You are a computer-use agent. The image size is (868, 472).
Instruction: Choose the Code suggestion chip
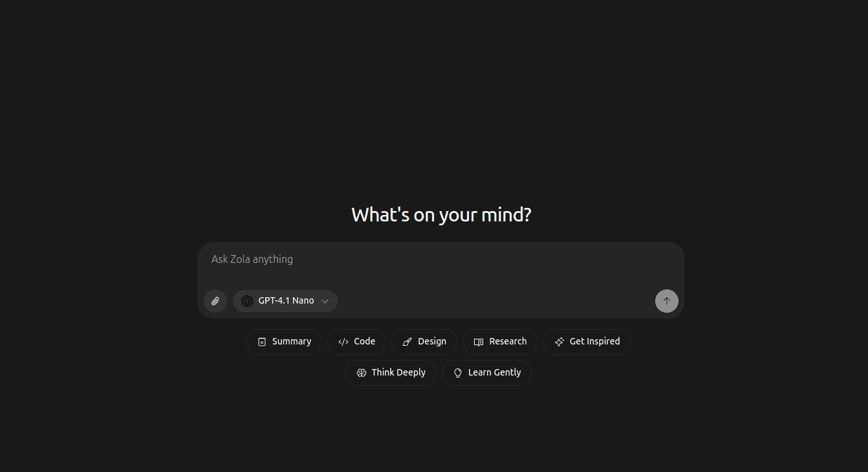[356, 342]
